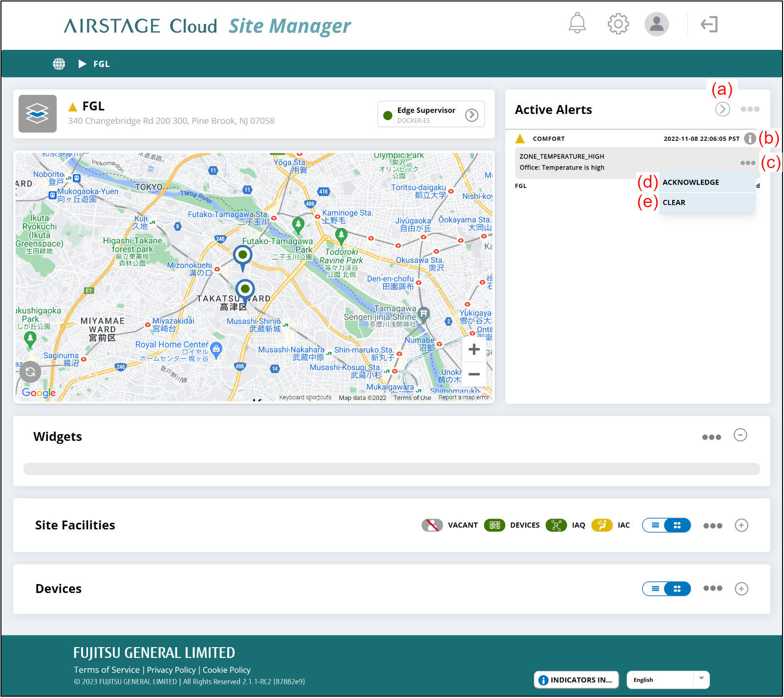Switch Devices section to list view
Image resolution: width=784 pixels, height=698 pixels.
(x=655, y=589)
